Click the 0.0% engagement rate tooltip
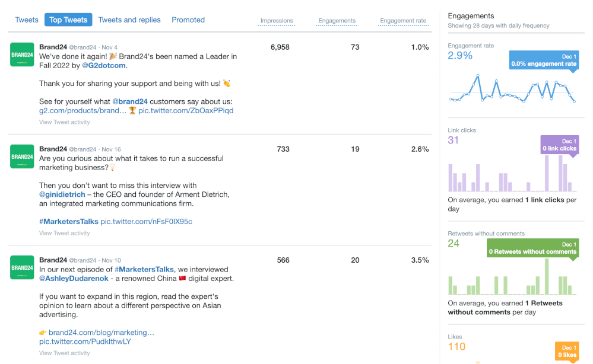593x364 pixels. pyautogui.click(x=544, y=60)
